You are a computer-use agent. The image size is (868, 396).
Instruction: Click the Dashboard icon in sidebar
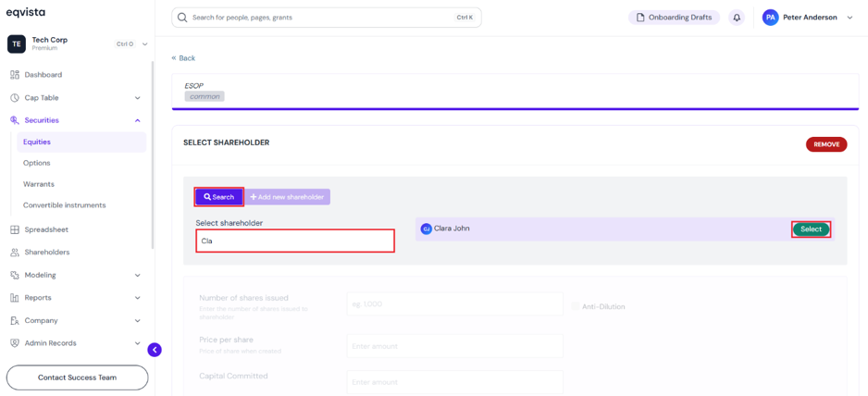(15, 75)
